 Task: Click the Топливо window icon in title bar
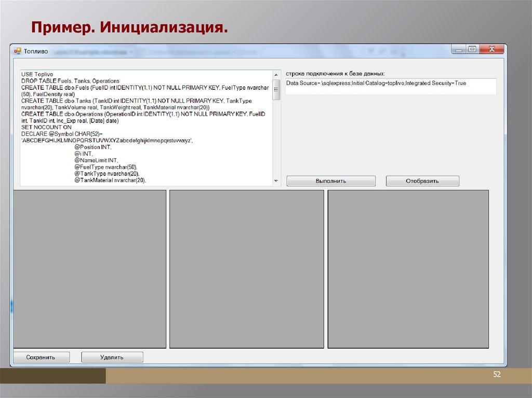tap(17, 51)
